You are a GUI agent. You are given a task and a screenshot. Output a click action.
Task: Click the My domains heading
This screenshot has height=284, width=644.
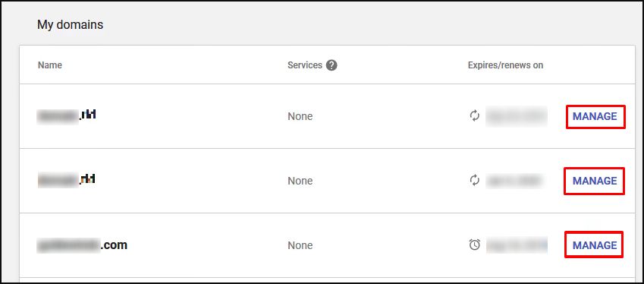point(71,24)
